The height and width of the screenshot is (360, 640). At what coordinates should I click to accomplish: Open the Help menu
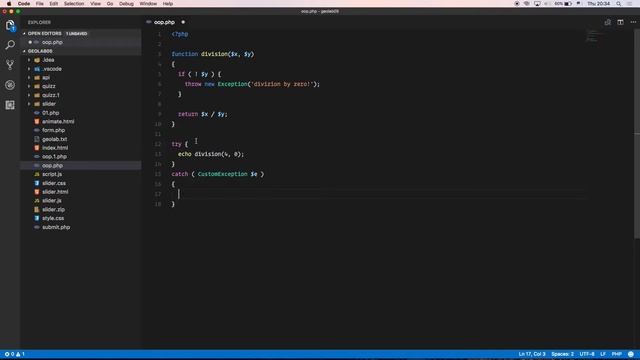168,4
